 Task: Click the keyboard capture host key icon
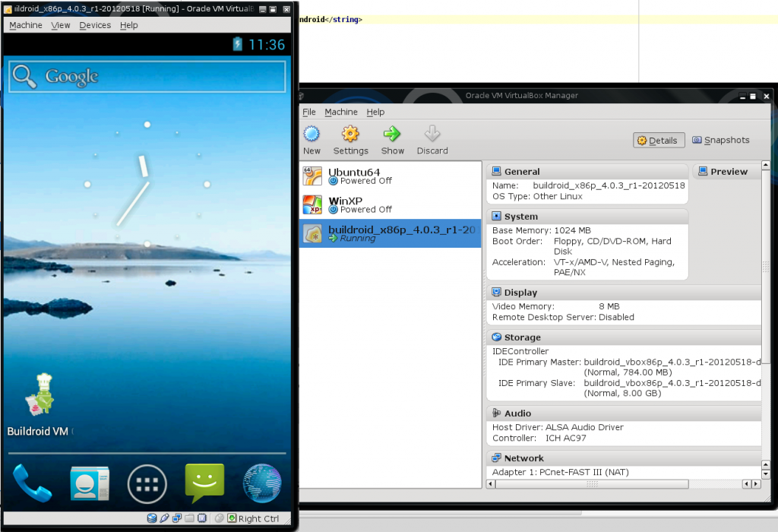coord(232,518)
